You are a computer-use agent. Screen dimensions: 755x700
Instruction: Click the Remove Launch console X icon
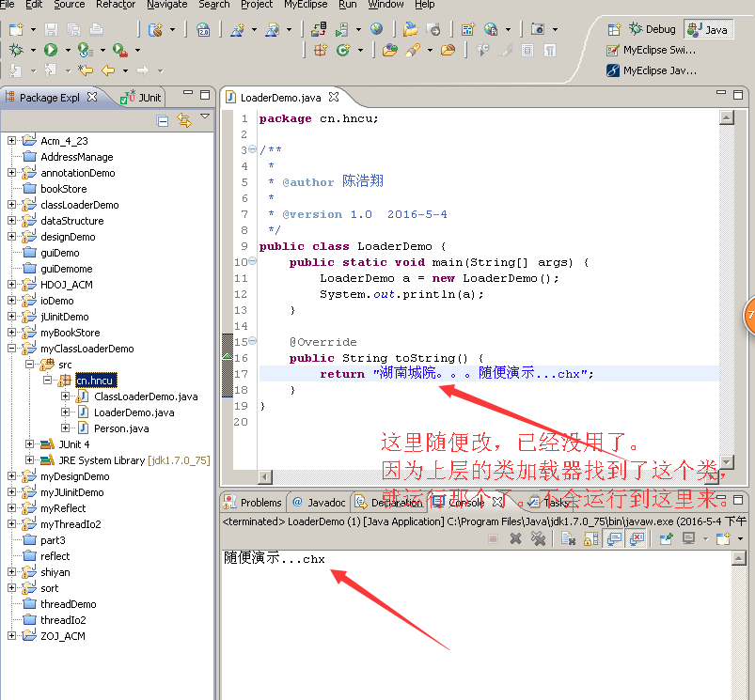pos(515,538)
